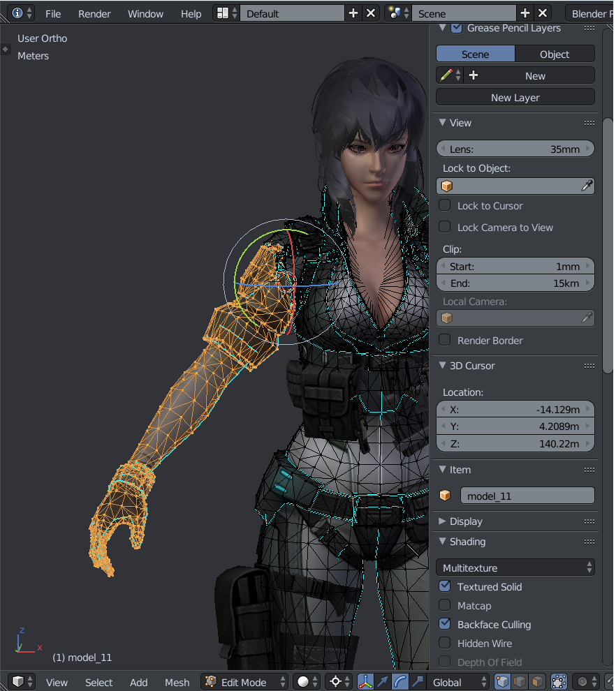Toggle Grease Pencil Layers checkbox
The width and height of the screenshot is (616, 691).
pos(457,28)
